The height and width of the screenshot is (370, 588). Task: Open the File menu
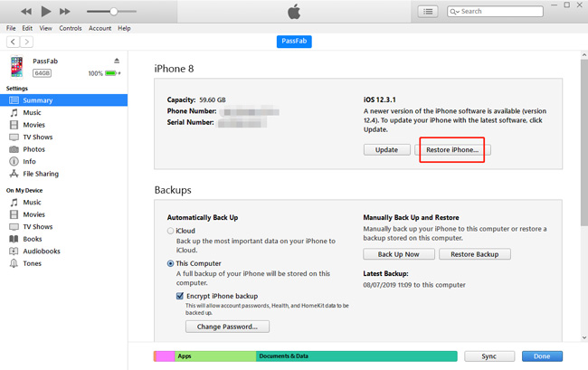[11, 28]
